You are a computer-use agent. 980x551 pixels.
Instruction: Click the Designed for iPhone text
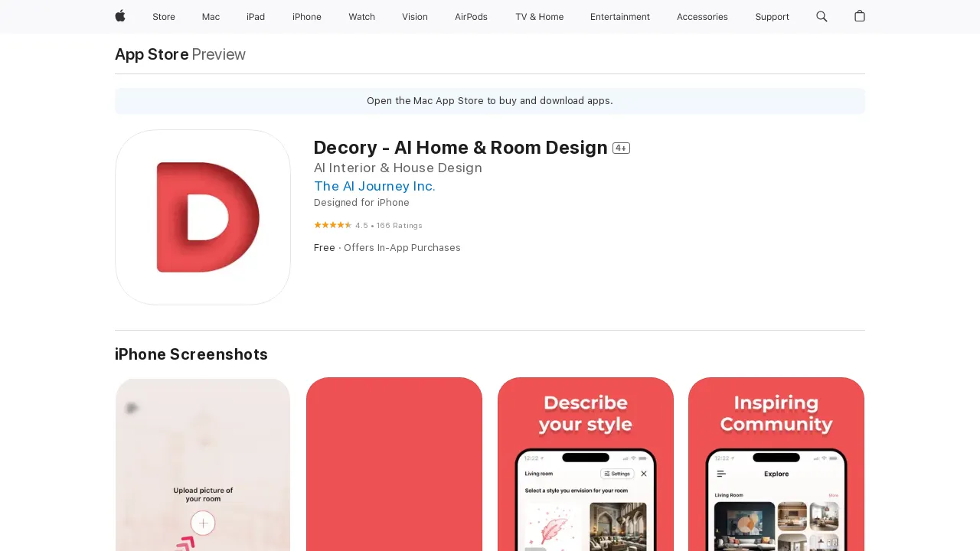[x=361, y=203]
